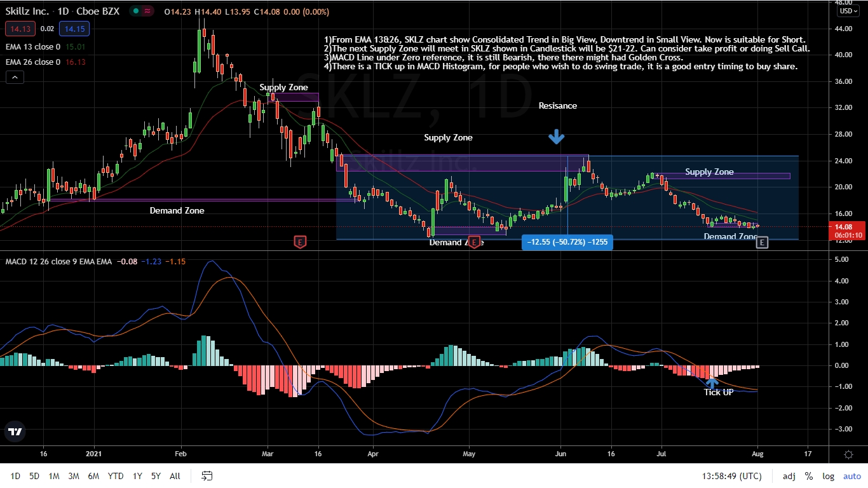
Task: Open the chart settings gear icon
Action: [848, 454]
